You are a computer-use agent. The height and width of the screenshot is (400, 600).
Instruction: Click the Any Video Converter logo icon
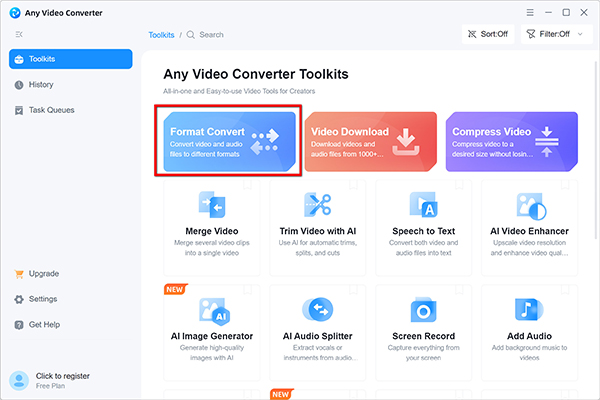pos(15,13)
